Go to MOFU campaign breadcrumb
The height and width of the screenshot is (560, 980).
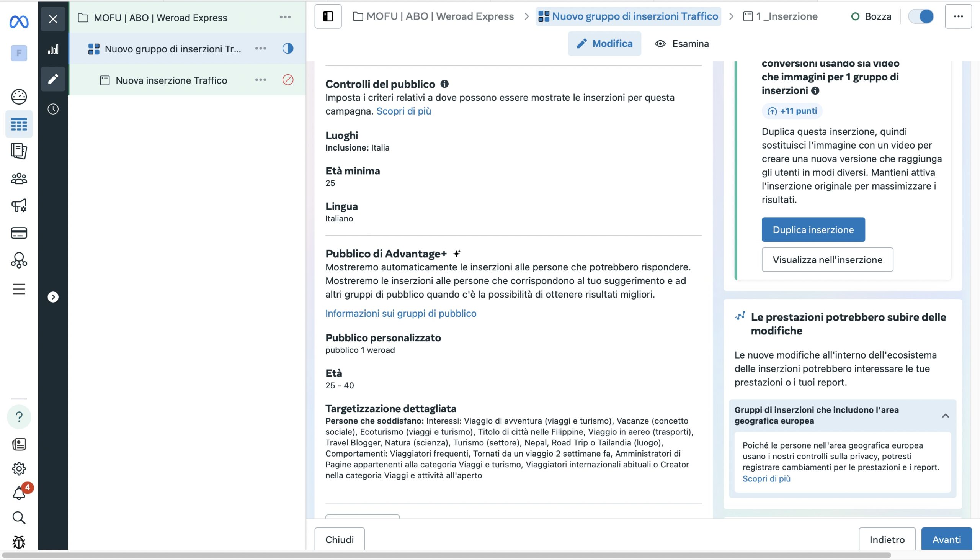click(x=433, y=16)
